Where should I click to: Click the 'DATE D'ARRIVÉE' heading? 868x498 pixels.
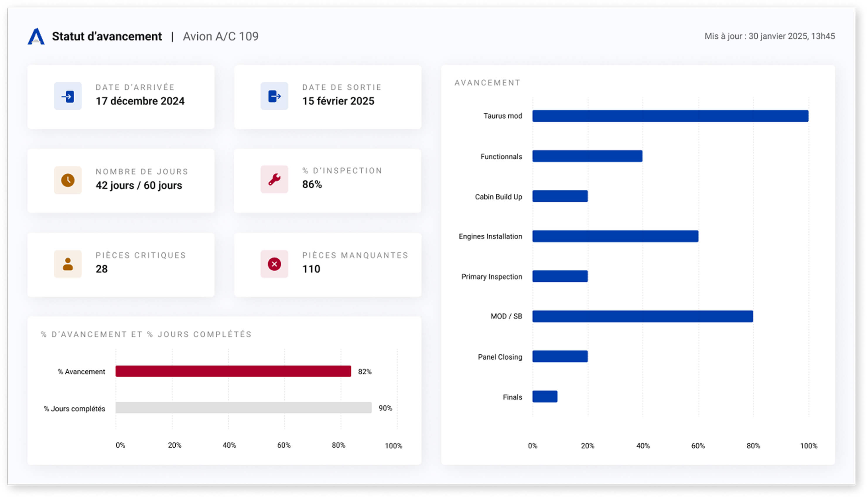[135, 87]
